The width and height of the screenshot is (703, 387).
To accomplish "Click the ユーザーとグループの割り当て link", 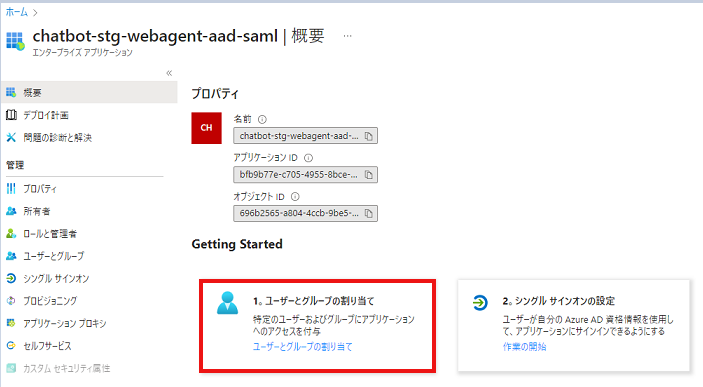I will tap(303, 347).
